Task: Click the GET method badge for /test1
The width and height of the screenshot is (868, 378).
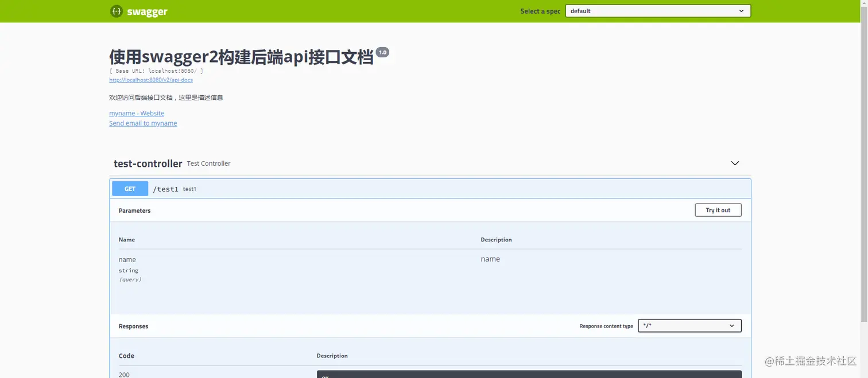Action: coord(130,189)
